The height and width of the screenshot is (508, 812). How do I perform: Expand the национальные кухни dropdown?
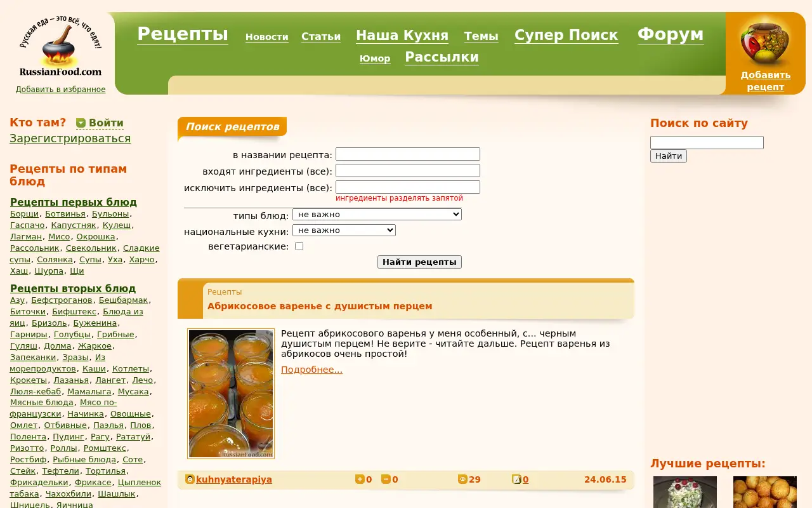point(344,231)
